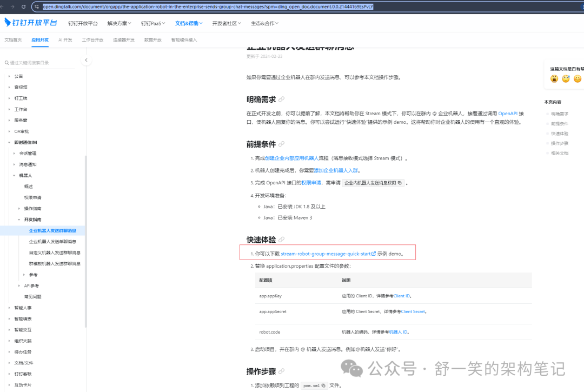The width and height of the screenshot is (584, 392).
Task: Jump to 前提条件 in page contents
Action: pos(560,124)
